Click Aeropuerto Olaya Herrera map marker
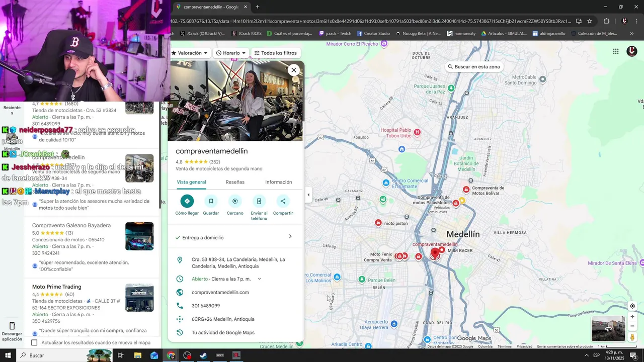The height and width of the screenshot is (362, 644). point(394,323)
